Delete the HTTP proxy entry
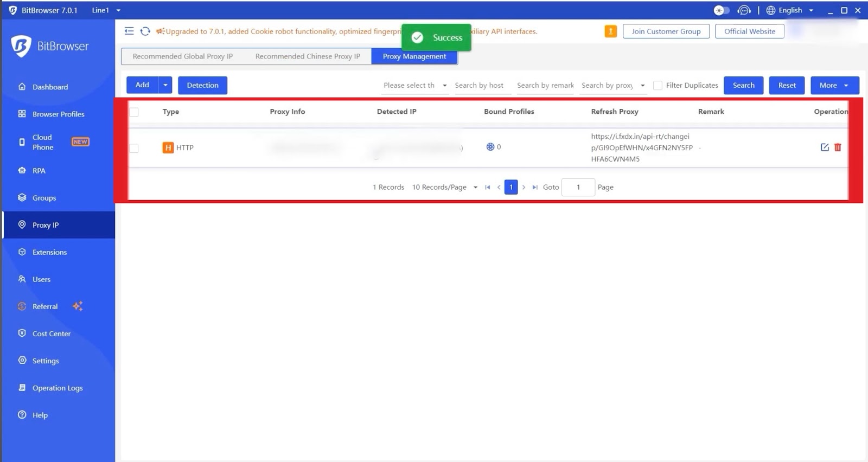The width and height of the screenshot is (868, 462). pyautogui.click(x=838, y=147)
